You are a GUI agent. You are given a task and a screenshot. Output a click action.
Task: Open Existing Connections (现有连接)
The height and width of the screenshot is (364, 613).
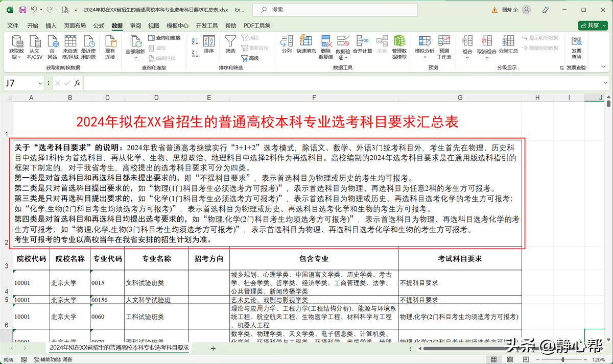(x=110, y=47)
